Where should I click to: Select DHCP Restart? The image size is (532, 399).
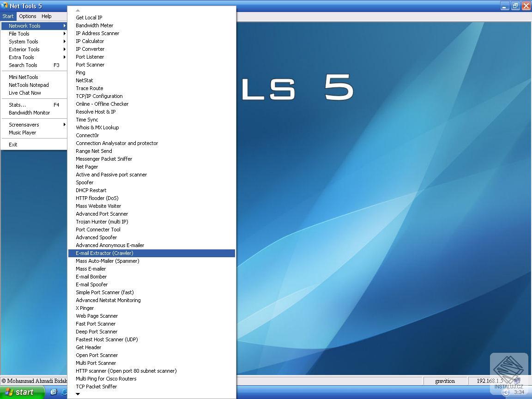151,190
